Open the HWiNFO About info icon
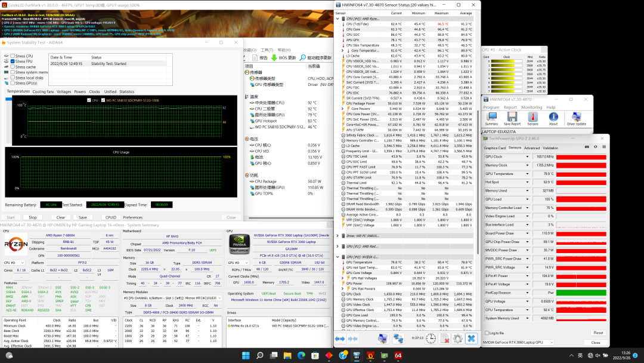 click(x=553, y=117)
